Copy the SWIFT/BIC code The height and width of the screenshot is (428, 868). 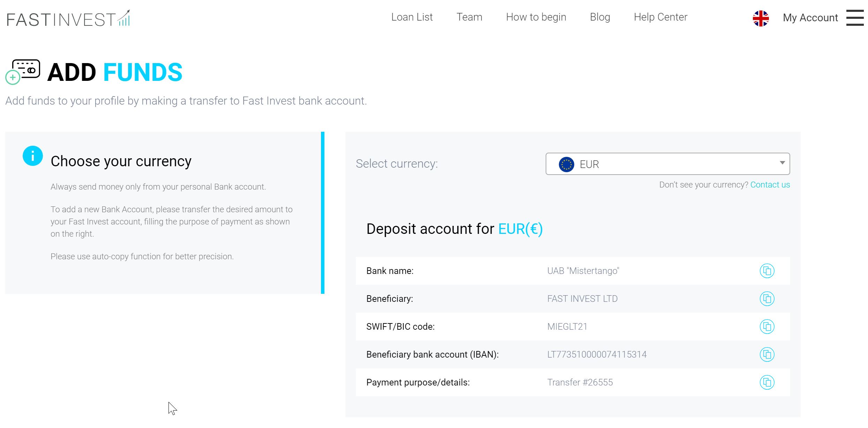pos(767,327)
